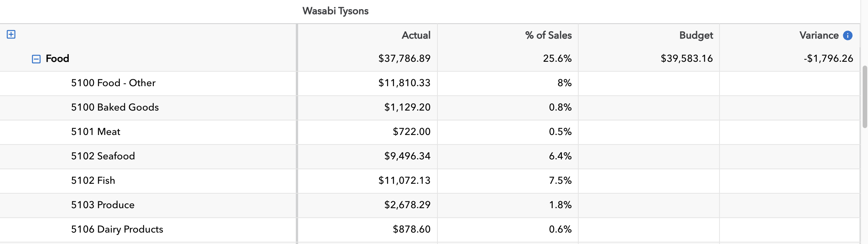This screenshot has height=244, width=868.
Task: Select the Actual column header
Action: (x=416, y=35)
